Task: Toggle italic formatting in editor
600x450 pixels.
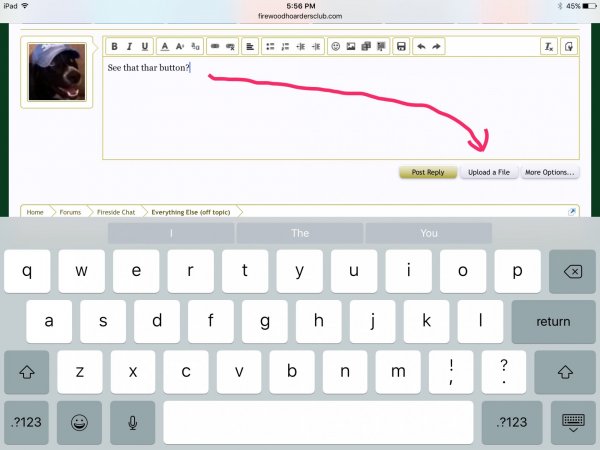Action: click(130, 46)
